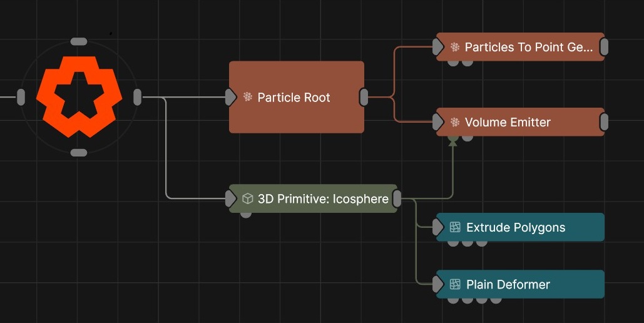Click the cube icon on 3D Primitive: Icosphere
The image size is (644, 323).
pos(248,199)
